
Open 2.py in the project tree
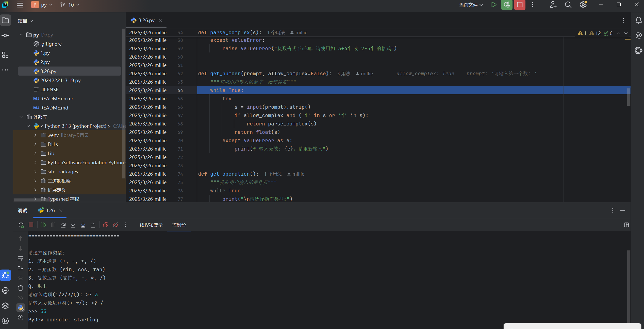click(45, 62)
